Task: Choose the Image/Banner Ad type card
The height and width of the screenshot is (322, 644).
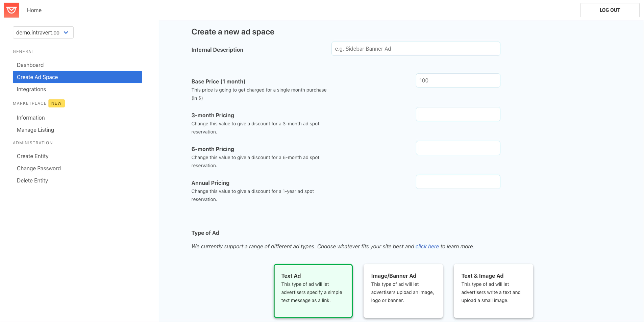Action: tap(403, 291)
